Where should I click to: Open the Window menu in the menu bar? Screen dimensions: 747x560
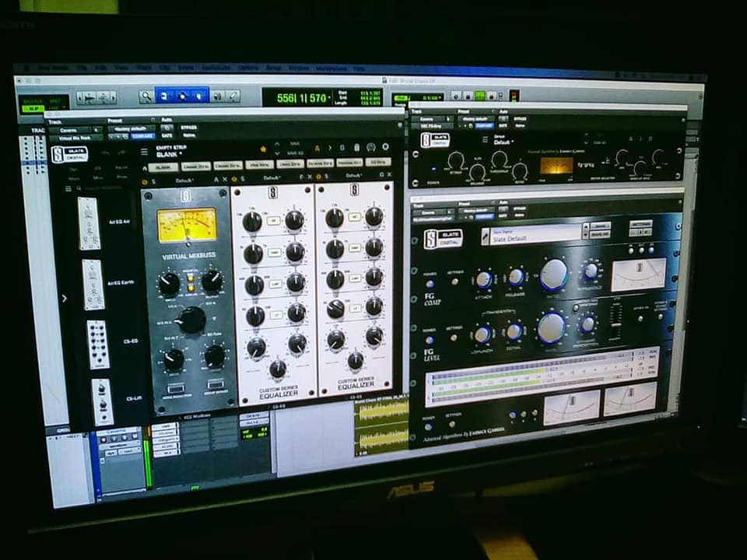coord(298,68)
